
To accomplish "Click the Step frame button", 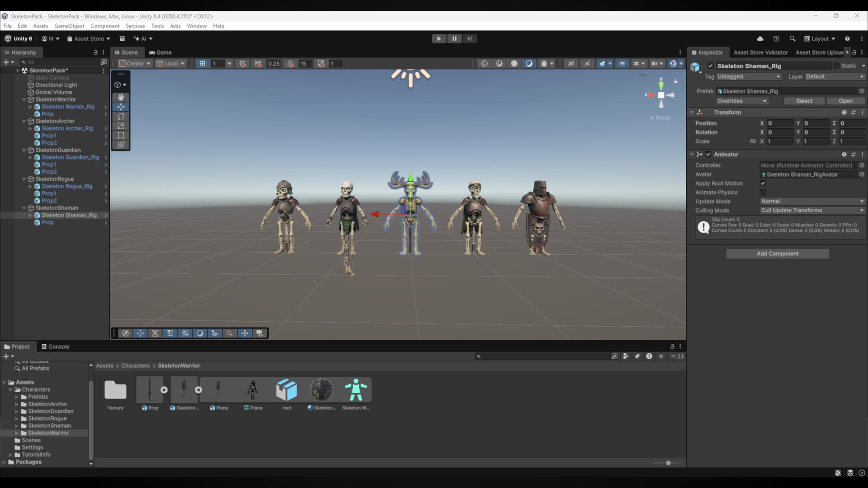I will pos(470,39).
